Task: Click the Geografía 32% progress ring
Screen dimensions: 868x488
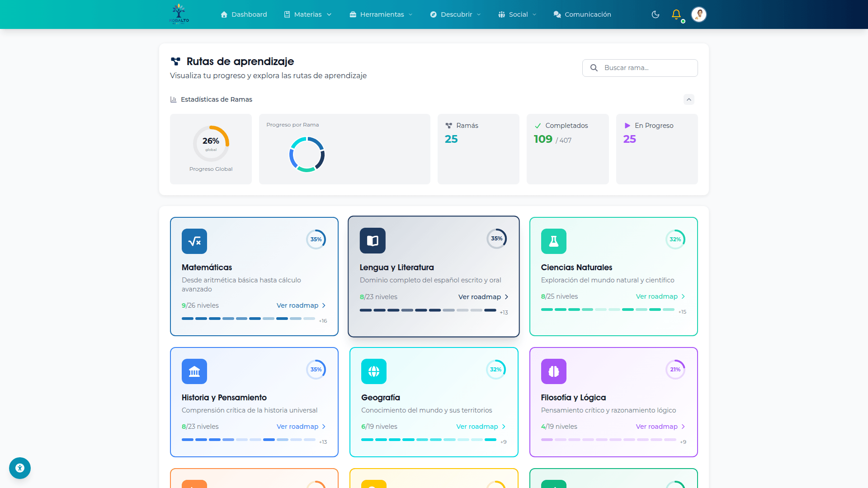Action: (496, 370)
